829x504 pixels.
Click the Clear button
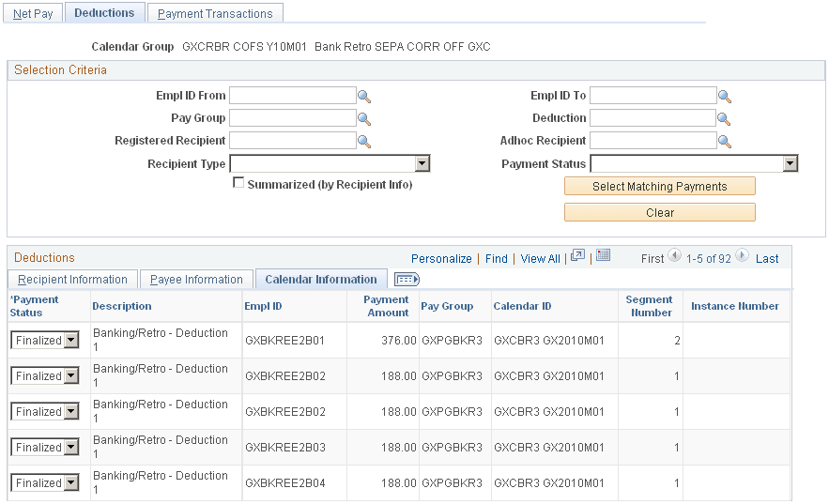pyautogui.click(x=659, y=213)
